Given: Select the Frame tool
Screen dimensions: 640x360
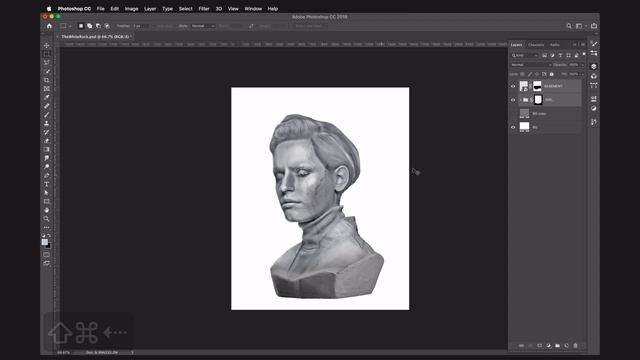Looking at the screenshot, I should (x=47, y=89).
